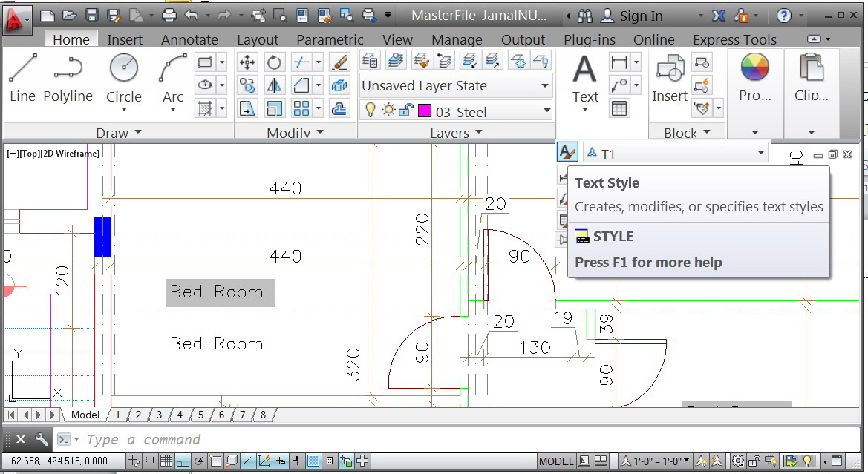
Task: Click the Erase tool
Action: click(339, 62)
